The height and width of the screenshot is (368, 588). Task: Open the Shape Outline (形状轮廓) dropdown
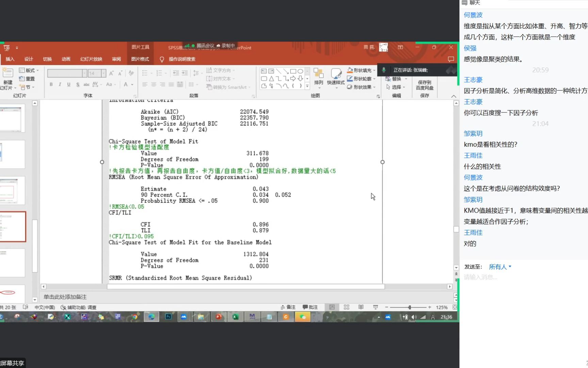tap(361, 79)
